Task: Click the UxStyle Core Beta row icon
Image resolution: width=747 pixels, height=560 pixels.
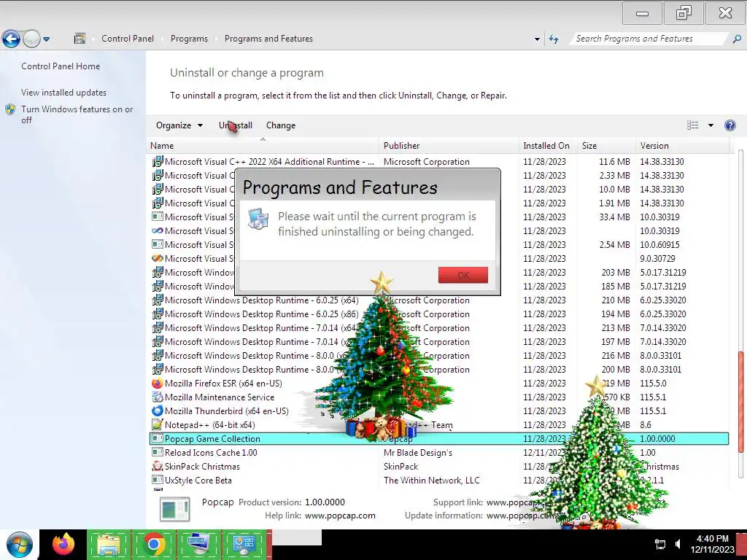Action: 158,481
